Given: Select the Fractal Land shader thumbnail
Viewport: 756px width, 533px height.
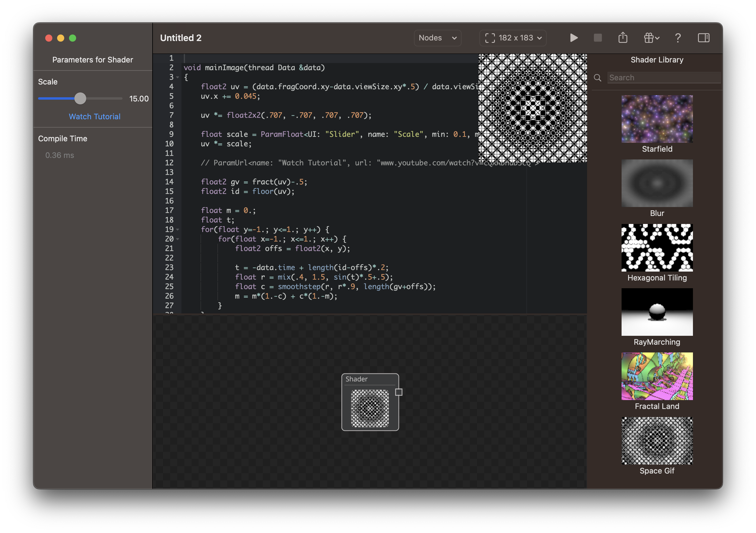Looking at the screenshot, I should pos(657,376).
